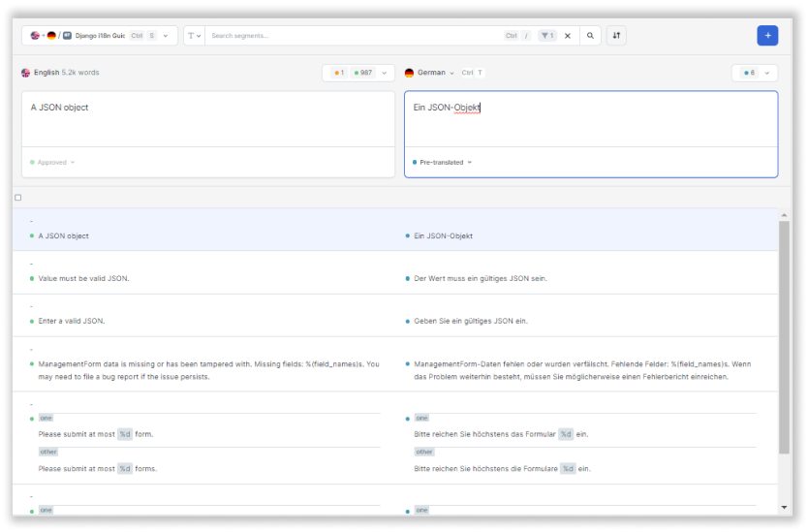Click the blue plus add button

pyautogui.click(x=766, y=36)
